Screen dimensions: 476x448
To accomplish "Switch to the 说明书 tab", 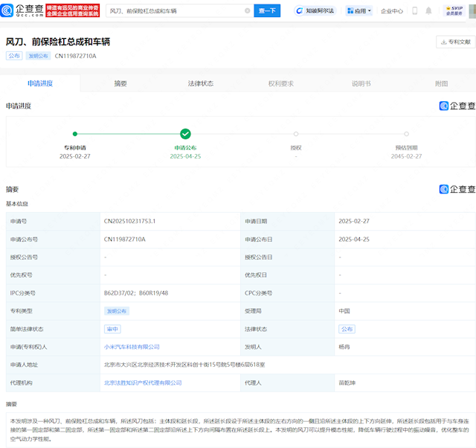I will (x=361, y=83).
